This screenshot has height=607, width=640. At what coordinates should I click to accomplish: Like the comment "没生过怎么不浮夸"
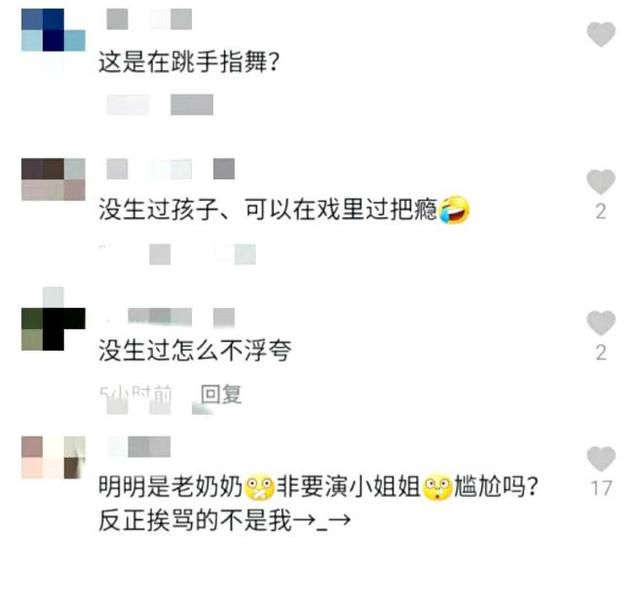click(601, 323)
